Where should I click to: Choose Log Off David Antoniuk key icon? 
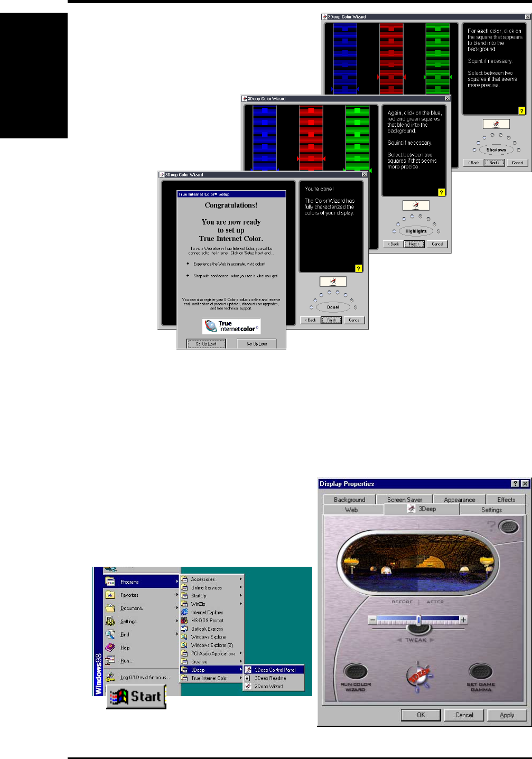pos(110,677)
